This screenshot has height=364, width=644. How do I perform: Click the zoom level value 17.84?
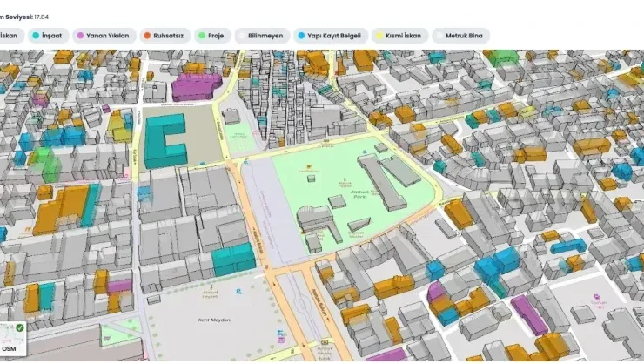tap(41, 17)
